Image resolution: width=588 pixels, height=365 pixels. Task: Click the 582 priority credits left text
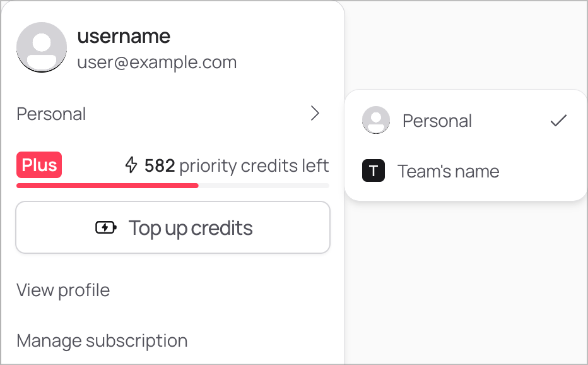pyautogui.click(x=236, y=165)
